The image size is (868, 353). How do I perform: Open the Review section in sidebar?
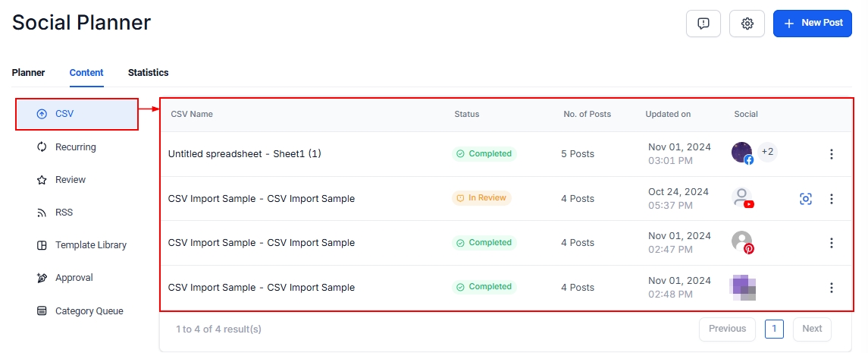(x=70, y=180)
